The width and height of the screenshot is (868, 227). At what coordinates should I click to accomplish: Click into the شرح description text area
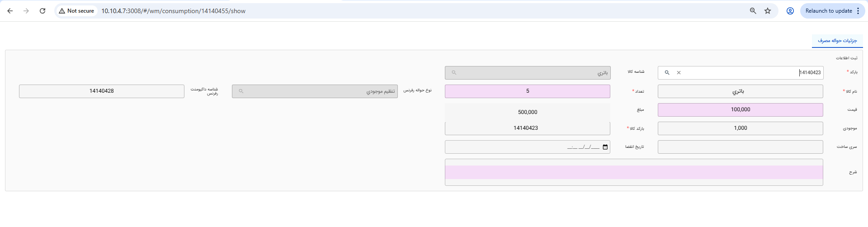[634, 172]
